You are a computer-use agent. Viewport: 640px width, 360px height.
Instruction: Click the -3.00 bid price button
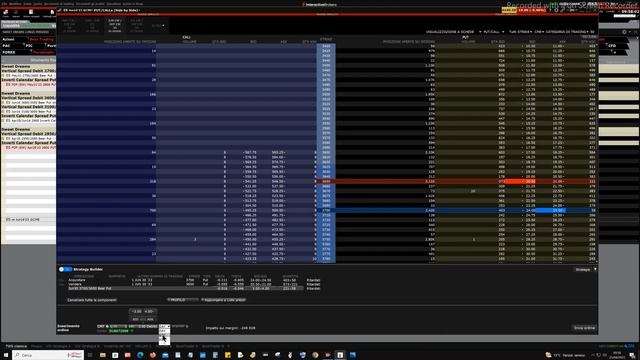(136, 311)
